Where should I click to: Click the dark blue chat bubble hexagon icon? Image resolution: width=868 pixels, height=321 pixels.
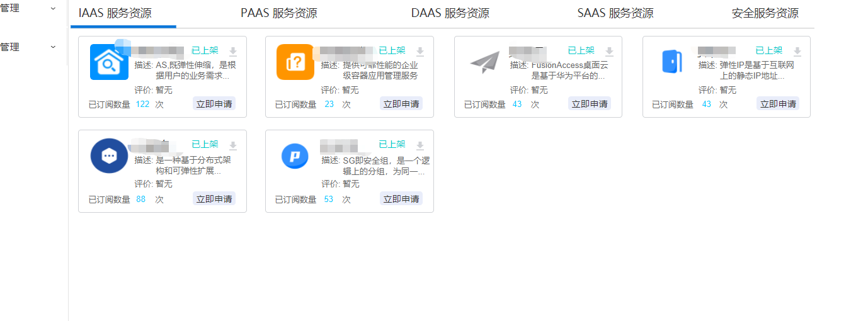click(x=109, y=155)
